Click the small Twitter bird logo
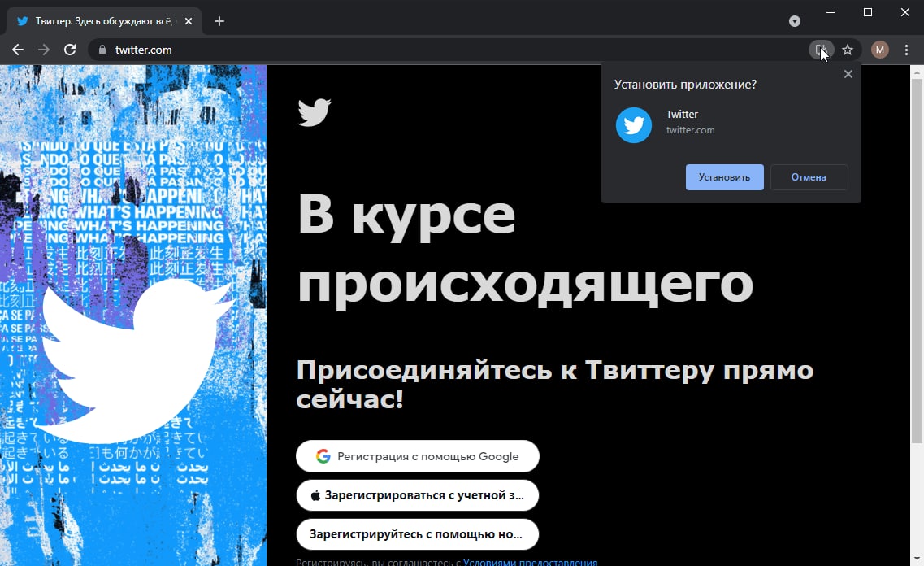Screen dimensions: 924x566 tap(314, 112)
